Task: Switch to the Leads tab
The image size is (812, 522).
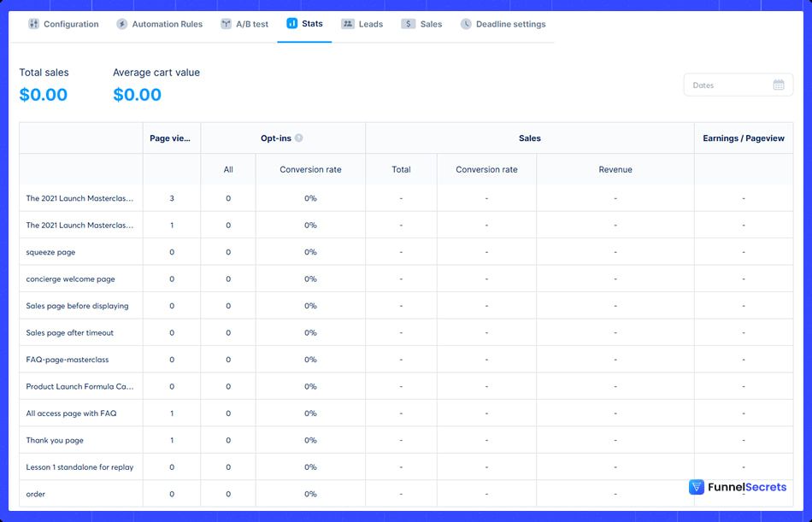Action: click(x=362, y=24)
